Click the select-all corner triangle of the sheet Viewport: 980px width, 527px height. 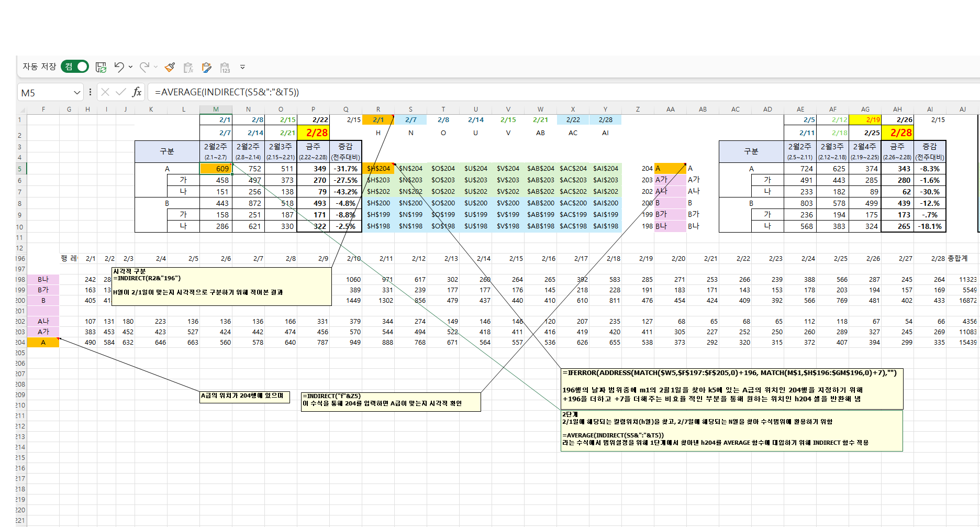21,109
